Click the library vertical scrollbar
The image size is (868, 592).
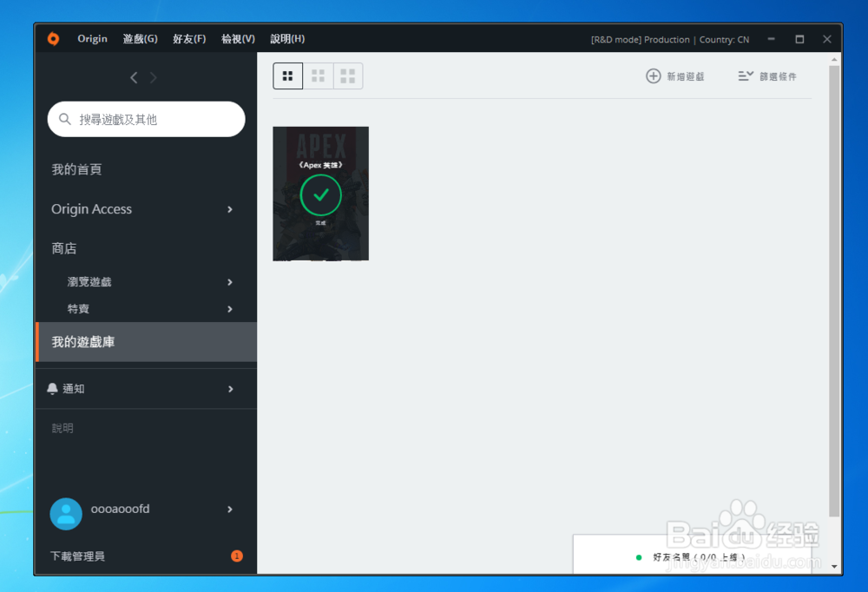(834, 292)
